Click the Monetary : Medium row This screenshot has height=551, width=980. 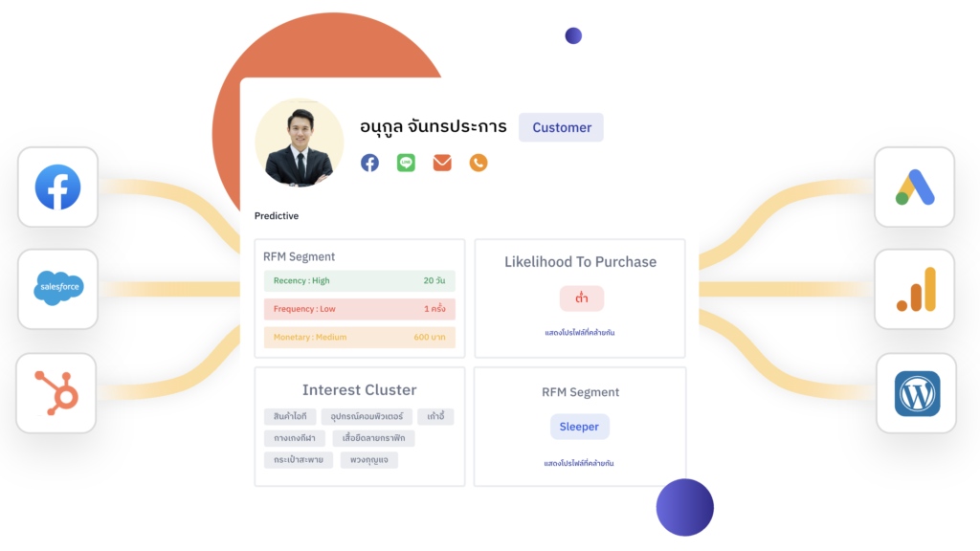[359, 337]
